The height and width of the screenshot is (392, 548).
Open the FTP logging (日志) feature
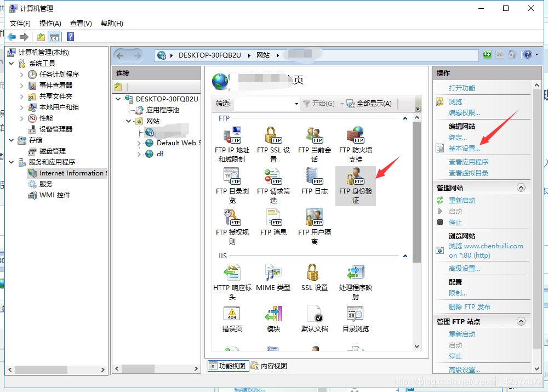coord(314,181)
